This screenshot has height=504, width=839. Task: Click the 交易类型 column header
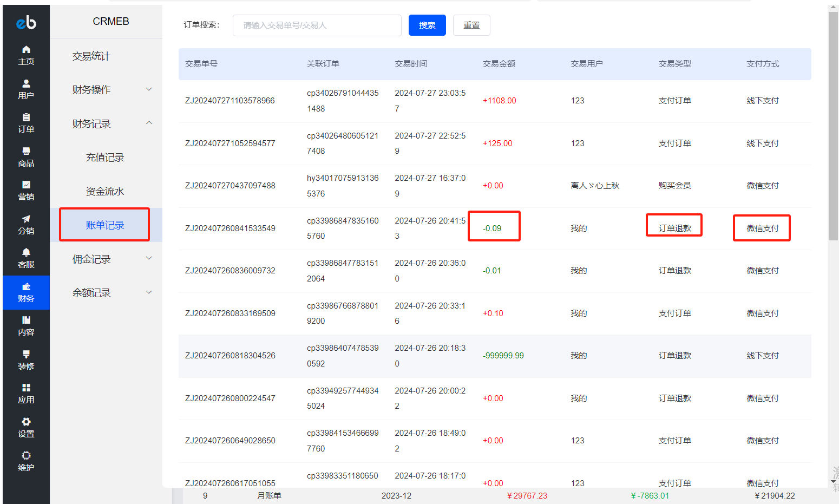[675, 64]
